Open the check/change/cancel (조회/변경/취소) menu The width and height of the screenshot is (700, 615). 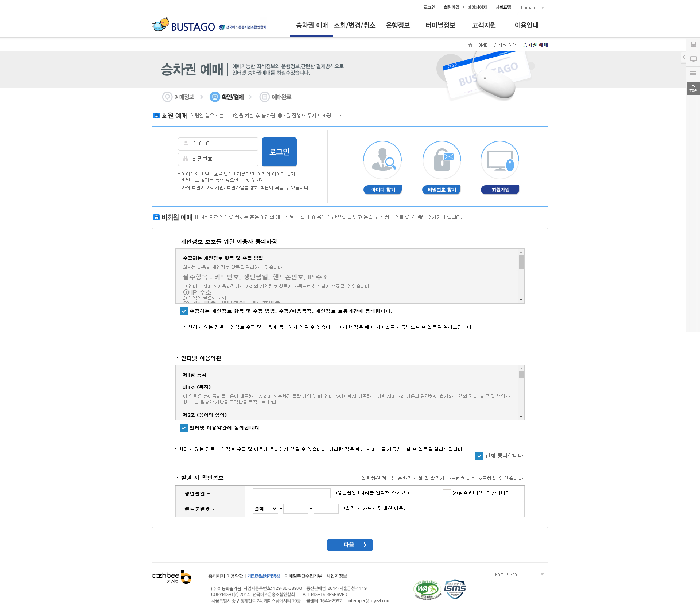[354, 25]
